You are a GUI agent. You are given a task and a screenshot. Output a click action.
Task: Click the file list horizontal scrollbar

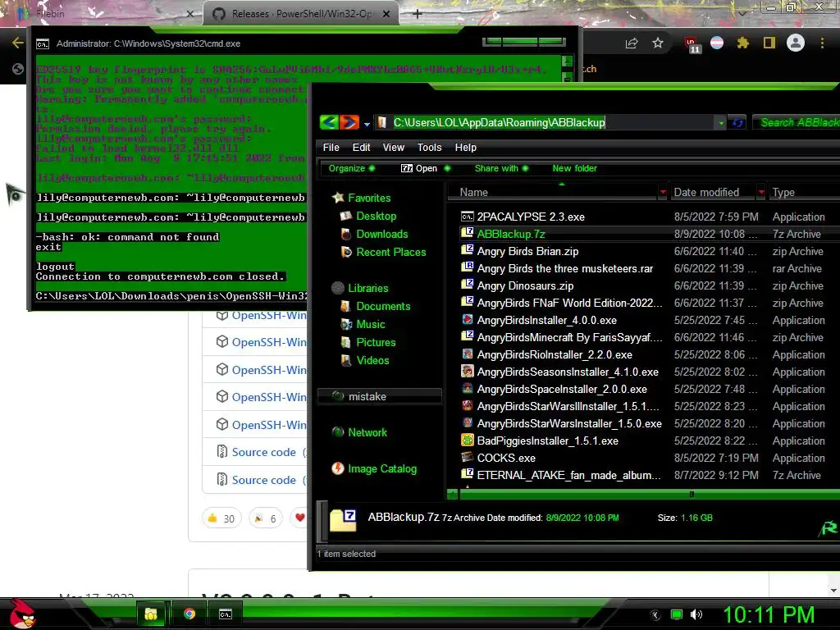click(643, 494)
